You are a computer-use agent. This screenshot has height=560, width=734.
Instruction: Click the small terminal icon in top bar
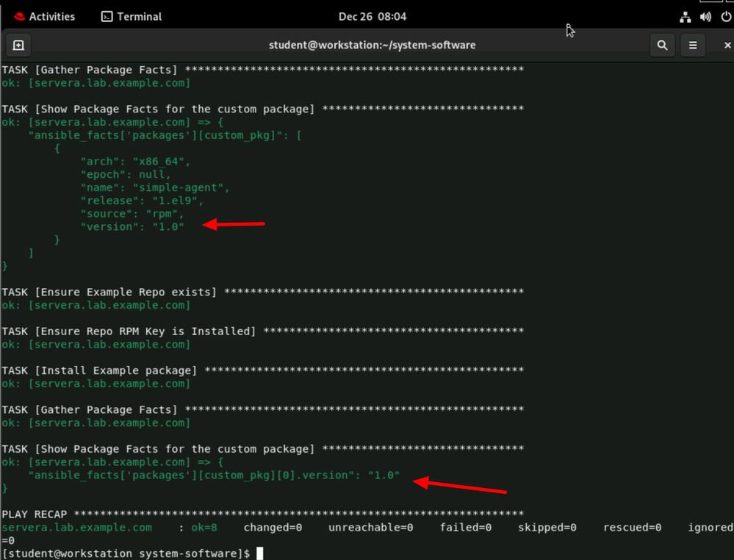click(107, 16)
